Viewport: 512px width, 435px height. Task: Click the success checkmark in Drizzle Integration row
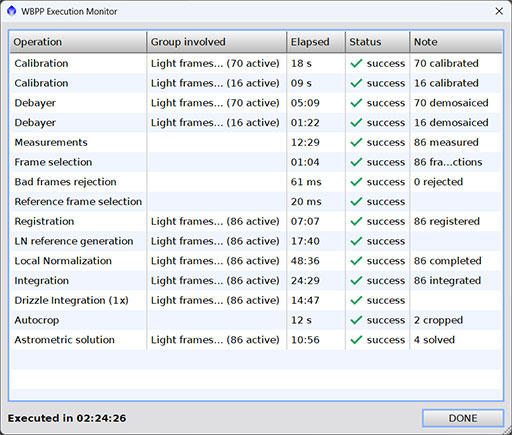(x=356, y=300)
